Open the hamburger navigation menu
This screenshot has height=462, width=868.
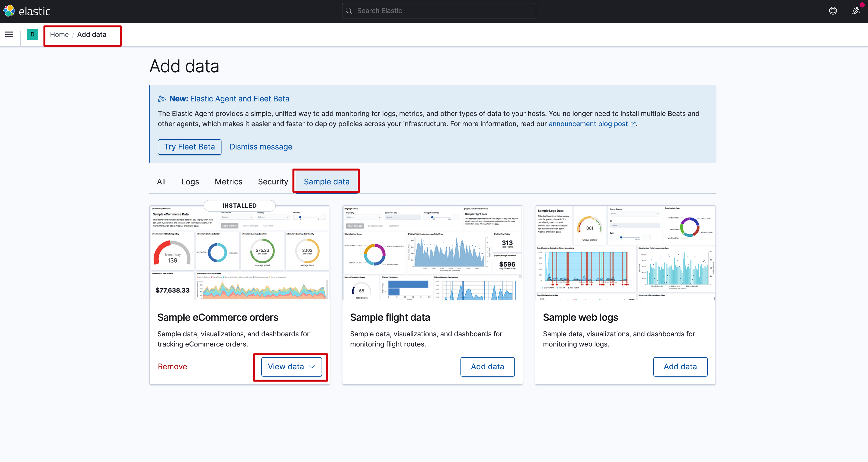(x=9, y=34)
